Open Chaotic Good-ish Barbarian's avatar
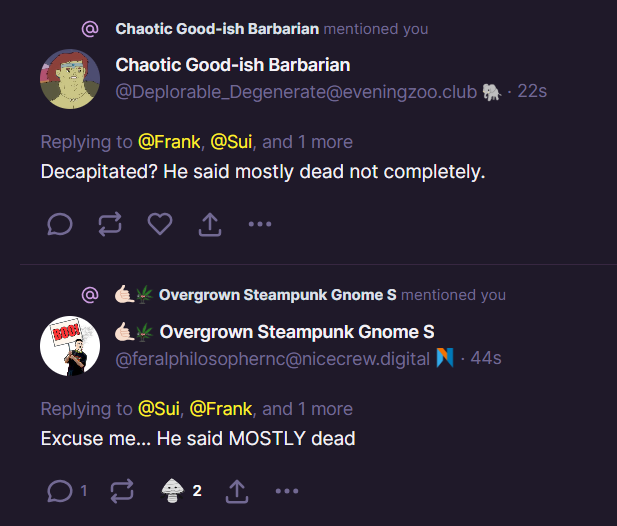Viewport: 617px width, 526px height. (69, 78)
